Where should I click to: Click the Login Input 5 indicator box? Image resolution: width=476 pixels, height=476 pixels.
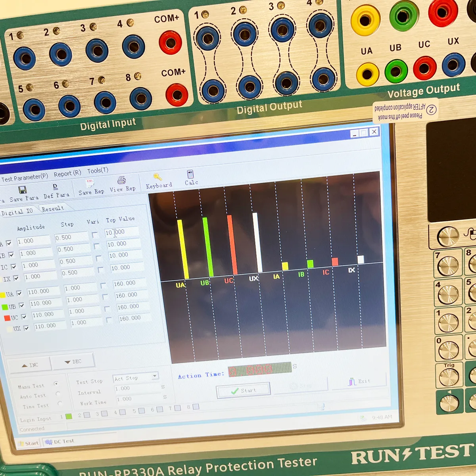point(141,411)
